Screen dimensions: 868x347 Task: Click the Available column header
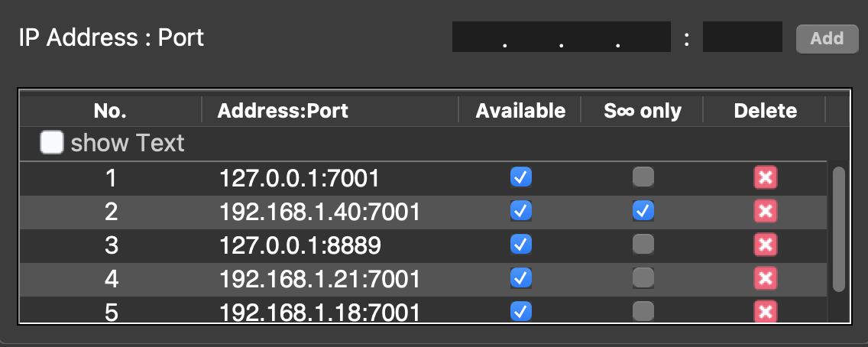point(520,111)
